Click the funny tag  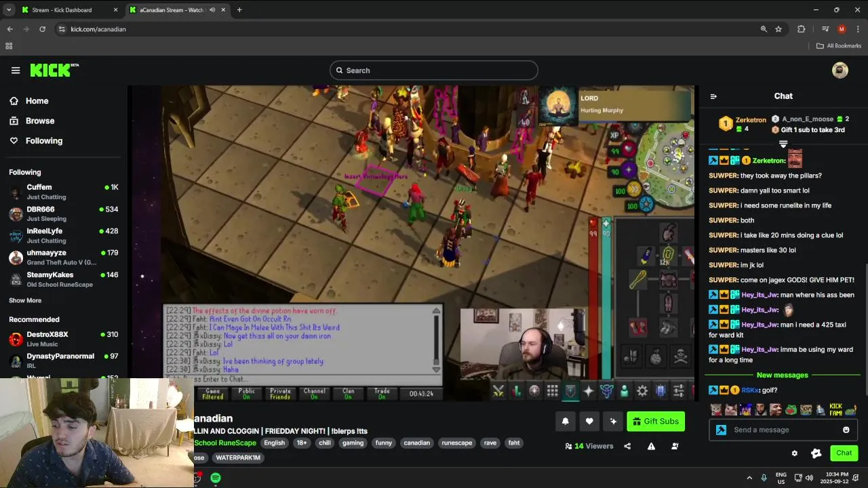pyautogui.click(x=384, y=443)
